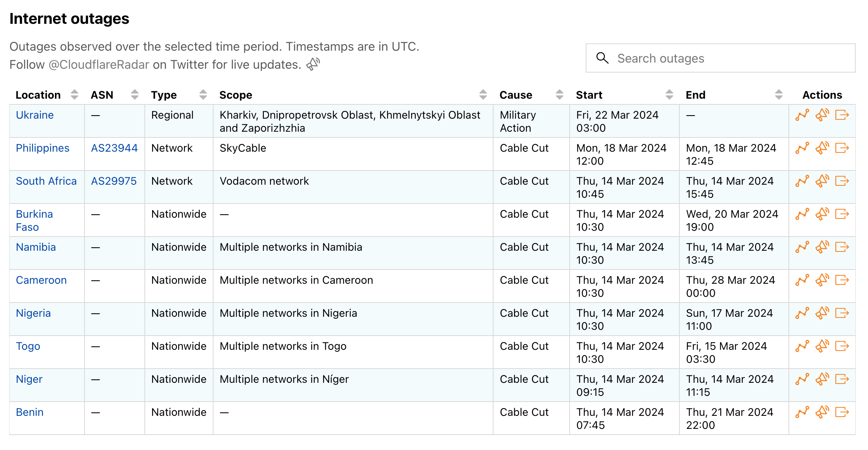The height and width of the screenshot is (450, 868).
Task: Follow the @CloudflareRadar Twitter link
Action: (99, 65)
